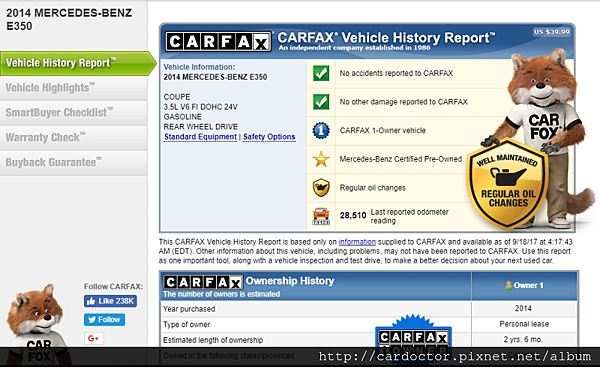Open the Safety Options link
The image size is (600, 367).
point(269,137)
